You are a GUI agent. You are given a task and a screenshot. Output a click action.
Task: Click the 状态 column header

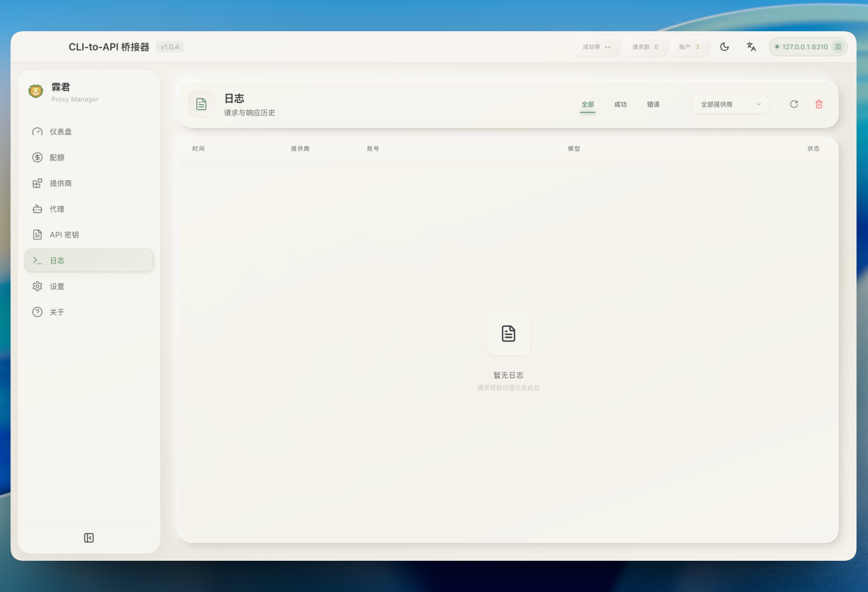click(x=814, y=149)
